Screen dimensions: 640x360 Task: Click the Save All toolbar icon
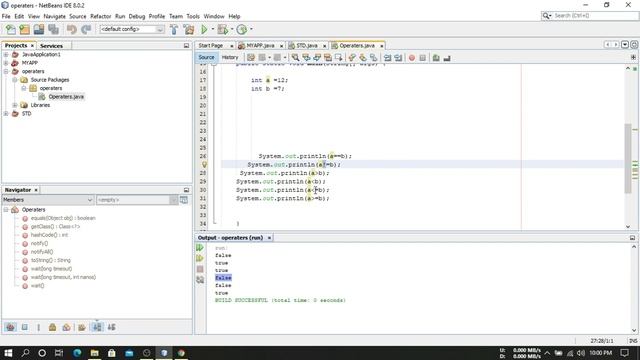pos(53,29)
